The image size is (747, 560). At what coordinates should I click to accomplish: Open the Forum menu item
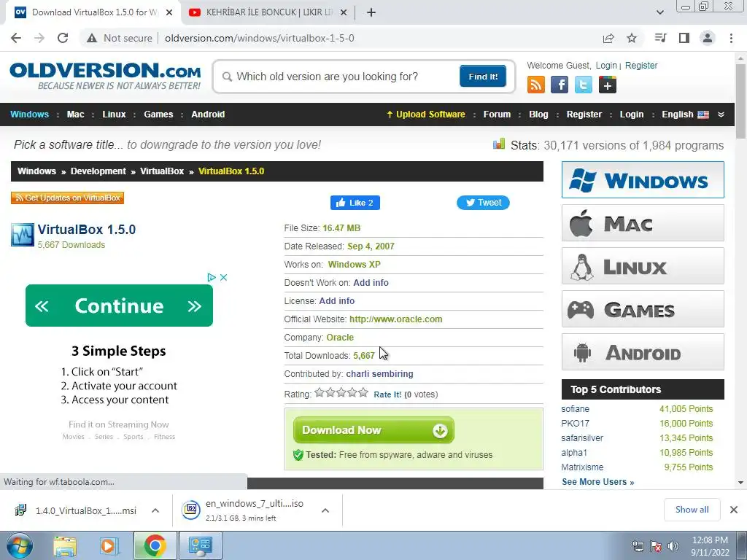click(497, 114)
